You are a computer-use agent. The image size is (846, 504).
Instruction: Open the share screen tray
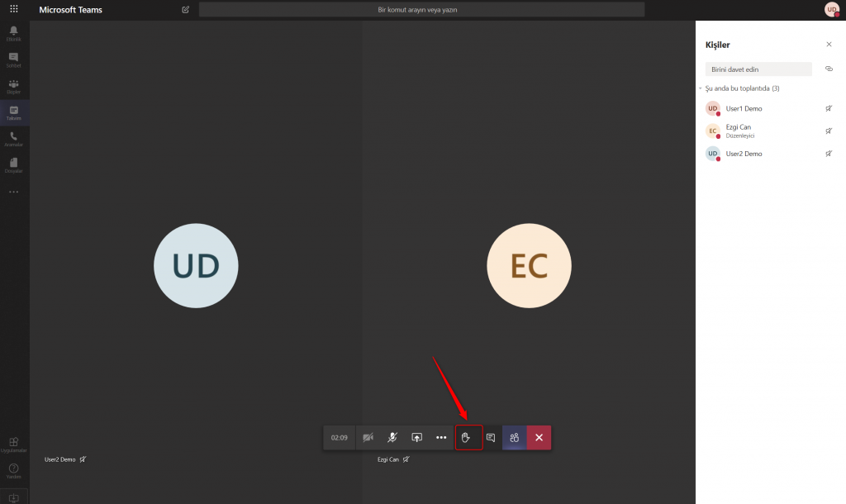417,438
